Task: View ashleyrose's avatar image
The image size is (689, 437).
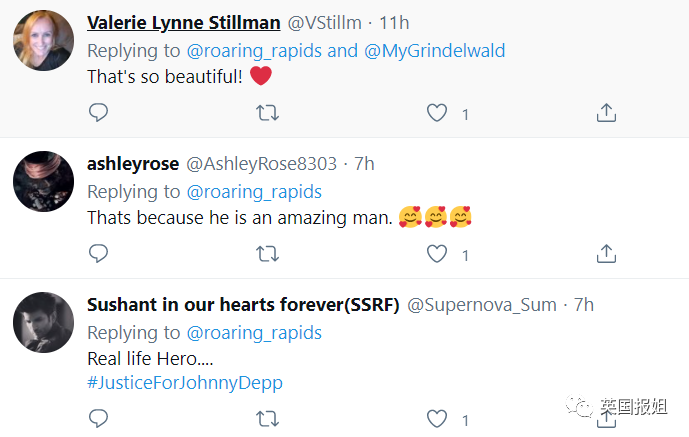Action: click(x=41, y=181)
